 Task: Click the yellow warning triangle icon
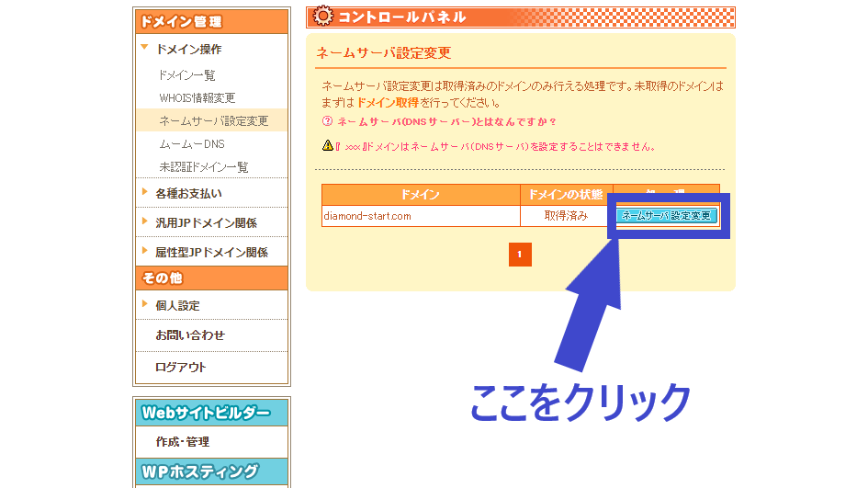click(x=328, y=145)
